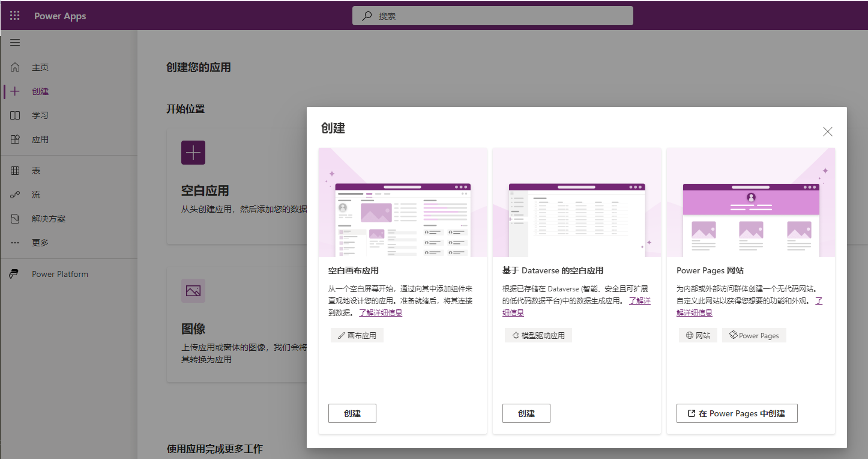
Task: Click the Power Pages tag on the website card
Action: coord(754,335)
